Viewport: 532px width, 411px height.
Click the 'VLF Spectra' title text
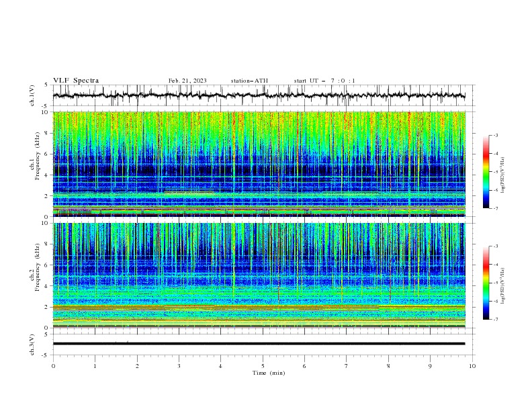click(x=76, y=81)
